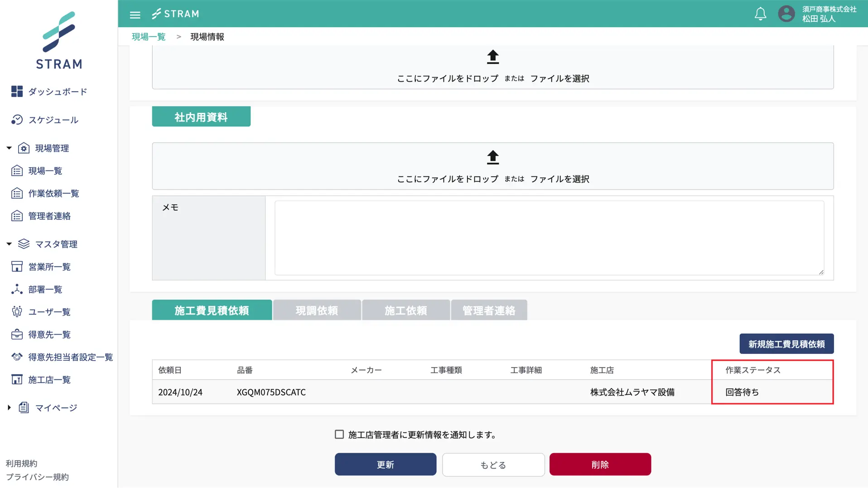Enable 施工店管理者に更新情報を通知します checkbox
The image size is (868, 488).
tap(339, 434)
